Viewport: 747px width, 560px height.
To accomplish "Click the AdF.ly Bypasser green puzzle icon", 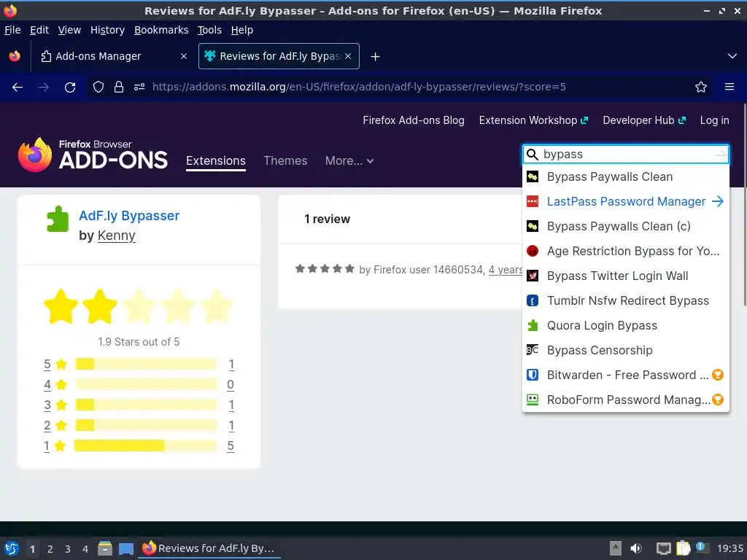I will [58, 219].
